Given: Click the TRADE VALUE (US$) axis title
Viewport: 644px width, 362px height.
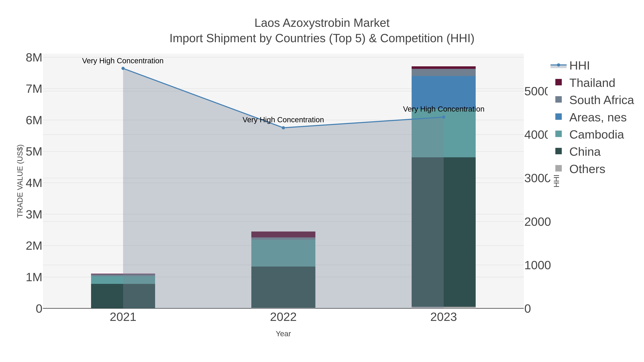Looking at the screenshot, I should 20,181.
